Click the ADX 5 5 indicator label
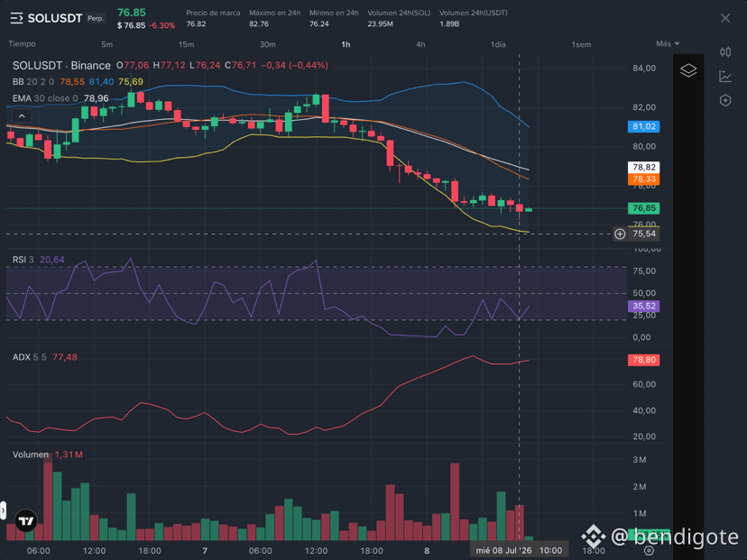 coord(30,357)
